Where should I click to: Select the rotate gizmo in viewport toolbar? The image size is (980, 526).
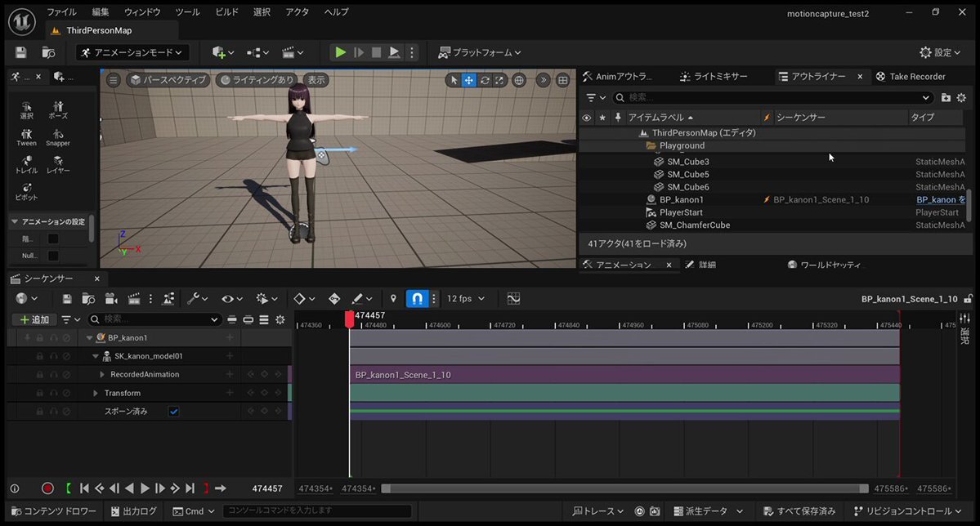(485, 80)
